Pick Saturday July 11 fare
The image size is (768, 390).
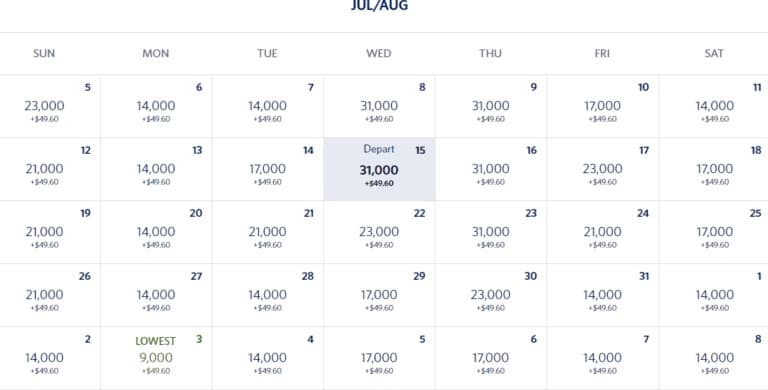click(x=714, y=106)
